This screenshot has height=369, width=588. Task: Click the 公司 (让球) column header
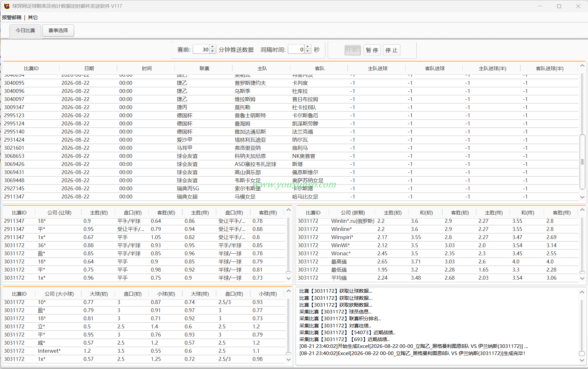[59, 213]
